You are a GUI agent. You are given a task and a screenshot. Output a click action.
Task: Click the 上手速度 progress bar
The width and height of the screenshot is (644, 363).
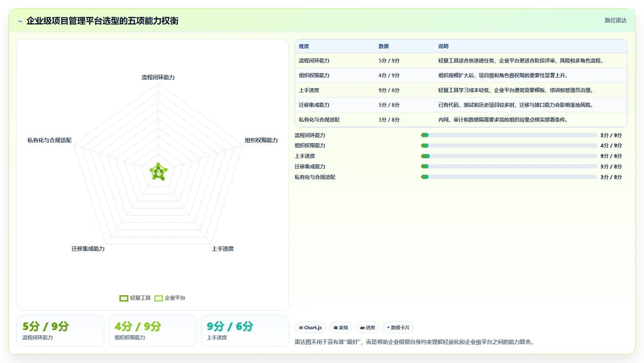pyautogui.click(x=509, y=156)
